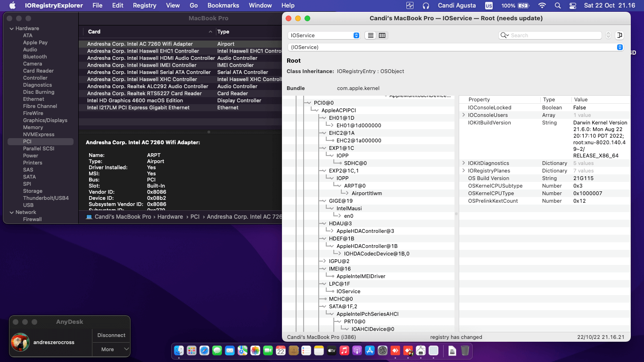This screenshot has height=362, width=644.
Task: Select Bluetooth in the Hardware sidebar
Action: tap(35, 57)
